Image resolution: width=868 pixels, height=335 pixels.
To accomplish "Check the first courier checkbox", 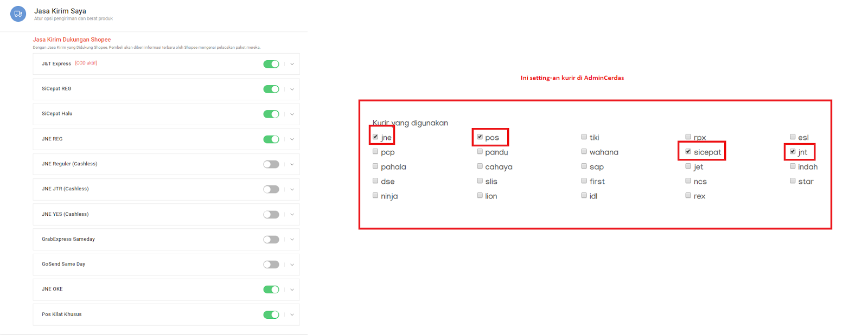I will [584, 181].
